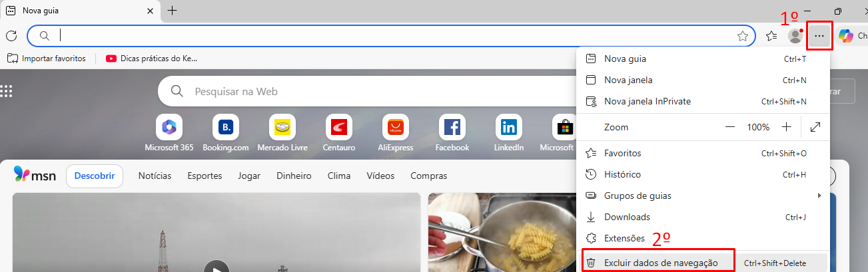868x272 pixels.
Task: Zoom out with the minus button
Action: [730, 126]
